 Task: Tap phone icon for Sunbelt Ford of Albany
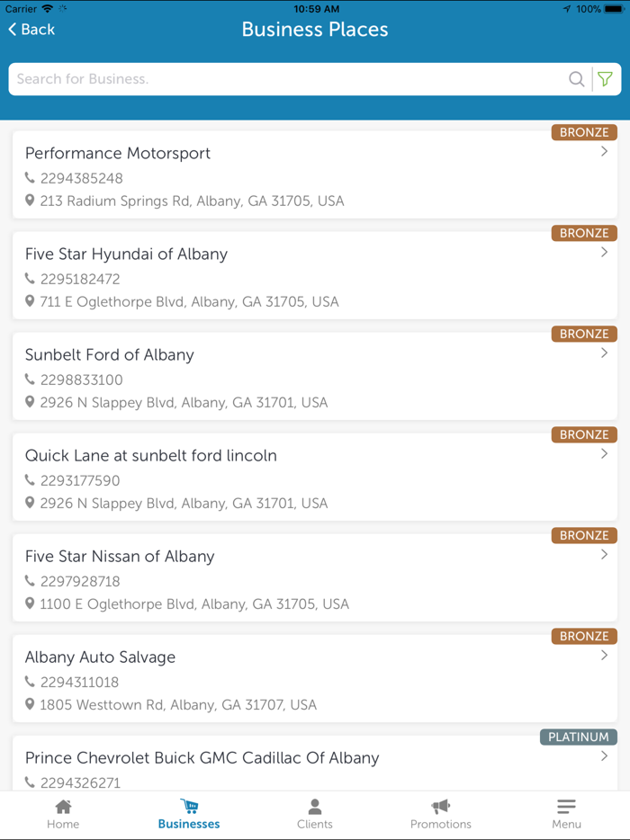[x=30, y=380]
